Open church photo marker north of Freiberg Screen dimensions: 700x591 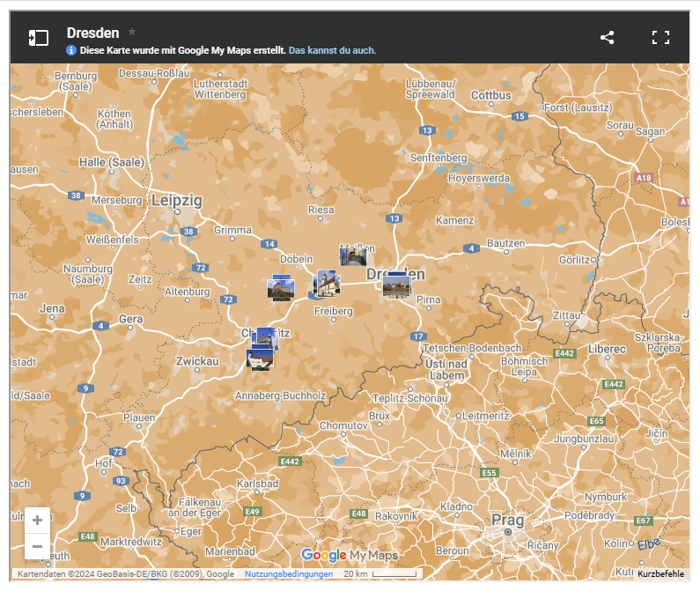point(326,284)
